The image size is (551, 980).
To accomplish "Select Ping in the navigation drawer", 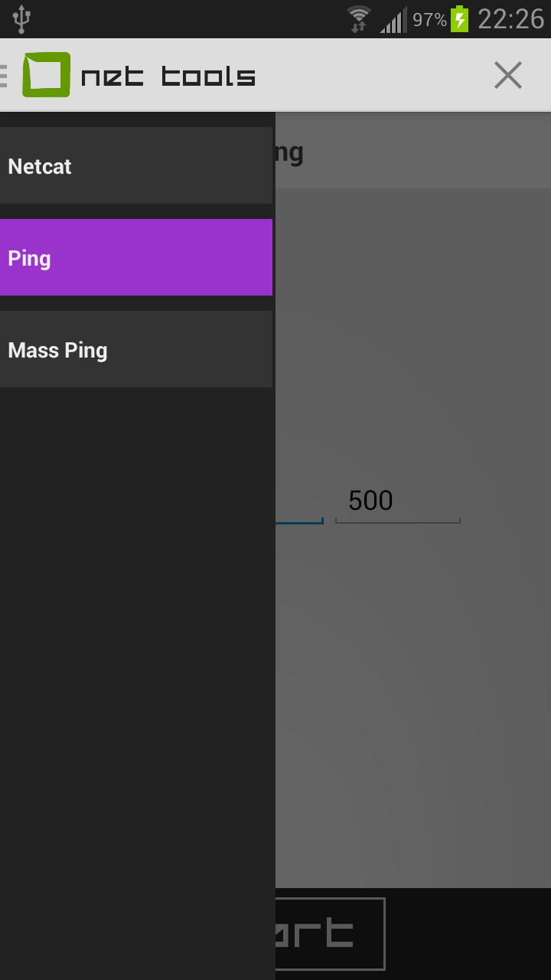I will (136, 258).
